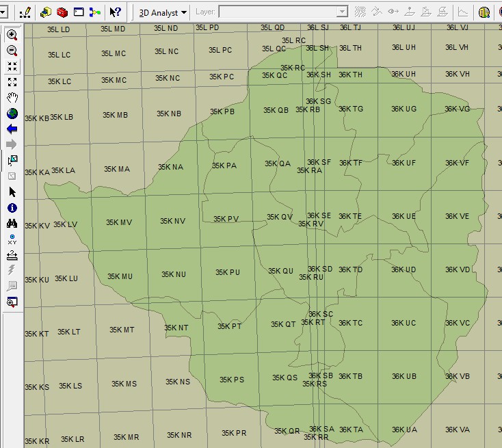Image resolution: width=502 pixels, height=448 pixels.
Task: Click the Fixed Zoom In arrows icon
Action: coord(12,66)
